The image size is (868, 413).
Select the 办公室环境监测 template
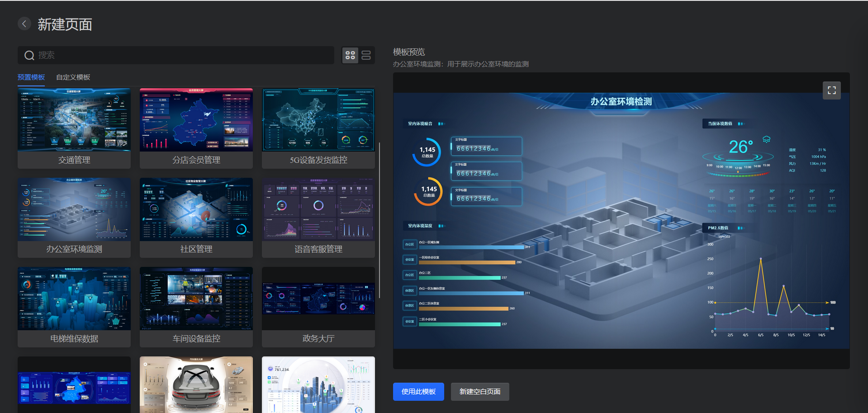(74, 209)
